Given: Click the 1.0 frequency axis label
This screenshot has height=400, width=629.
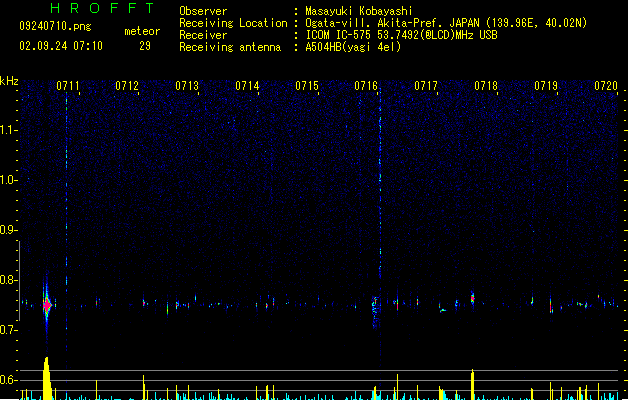Looking at the screenshot, I should (8, 180).
